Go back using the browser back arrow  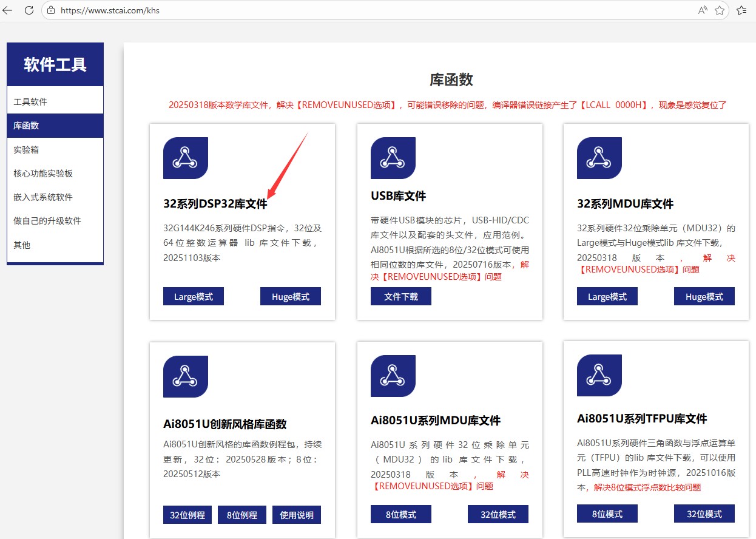pyautogui.click(x=9, y=10)
